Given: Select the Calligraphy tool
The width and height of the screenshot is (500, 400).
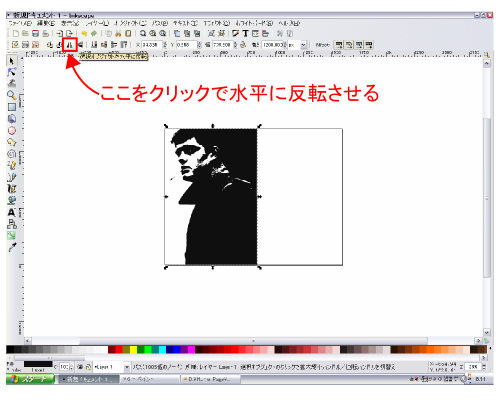Looking at the screenshot, I should click(12, 189).
